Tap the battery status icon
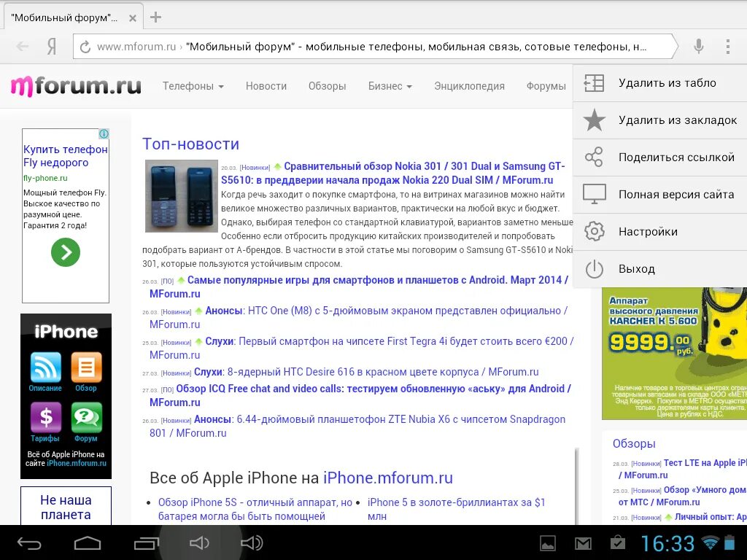Viewport: 747px width, 560px height. click(729, 542)
